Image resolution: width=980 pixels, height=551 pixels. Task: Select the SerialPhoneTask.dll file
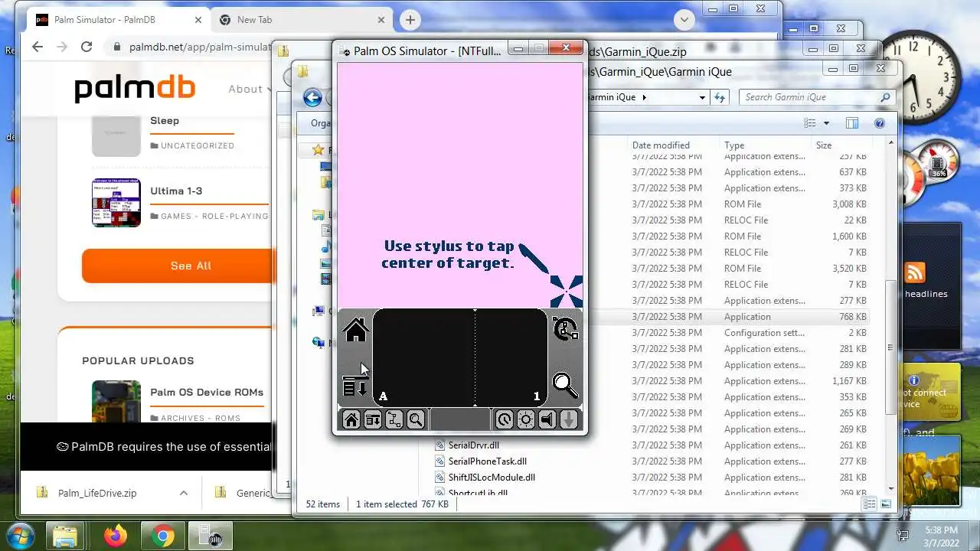(x=488, y=461)
